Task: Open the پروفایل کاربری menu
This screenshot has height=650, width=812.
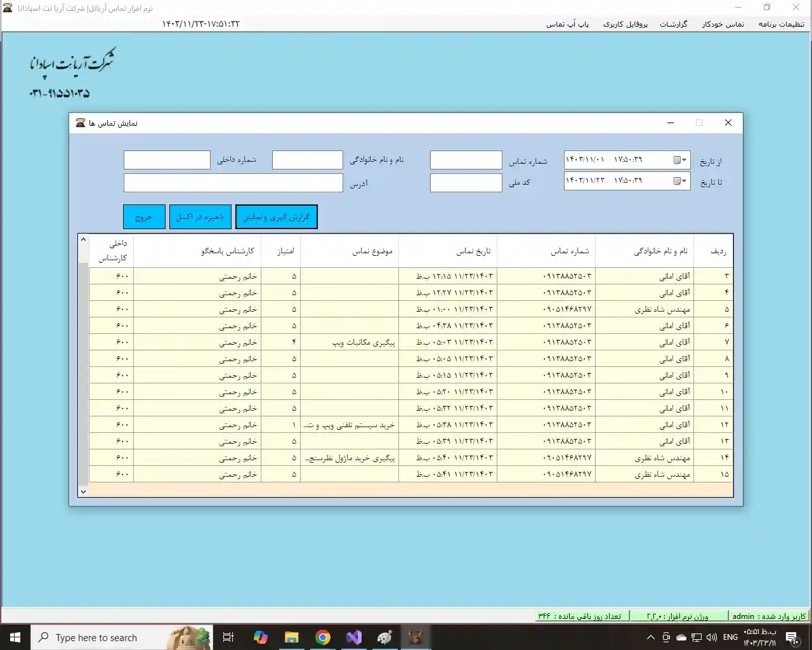Action: (x=625, y=24)
